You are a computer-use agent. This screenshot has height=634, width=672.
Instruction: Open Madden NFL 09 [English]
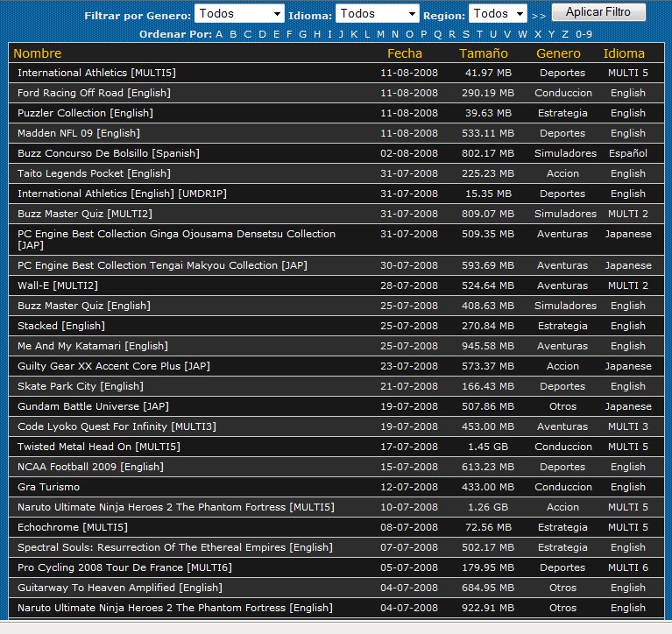[79, 133]
